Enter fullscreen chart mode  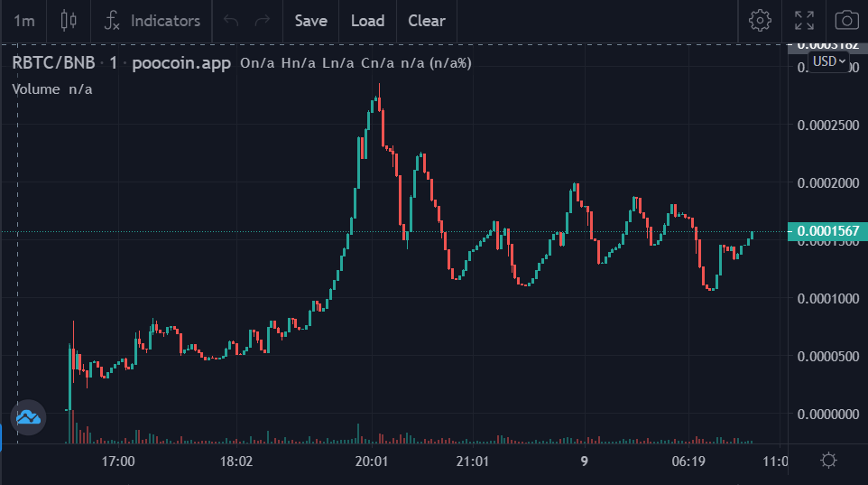[x=804, y=21]
